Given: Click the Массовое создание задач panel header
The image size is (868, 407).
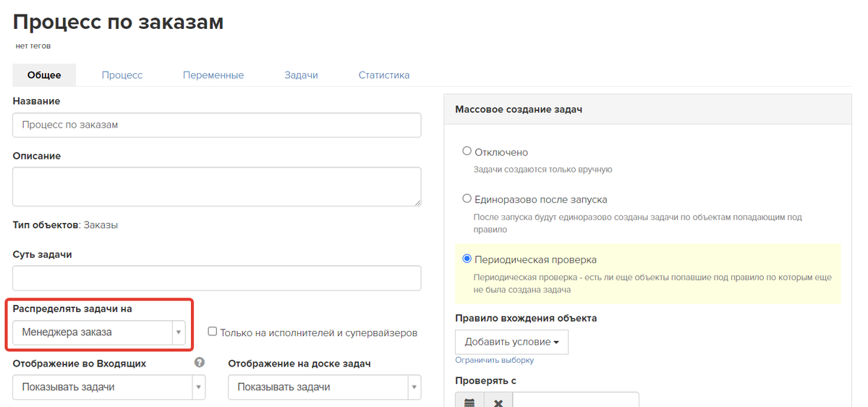Looking at the screenshot, I should [x=648, y=109].
